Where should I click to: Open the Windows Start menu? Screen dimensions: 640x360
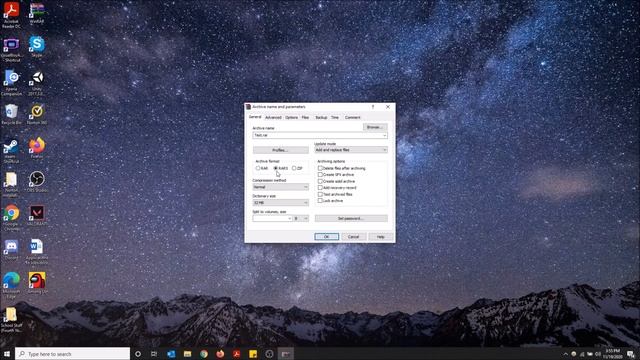[7, 354]
